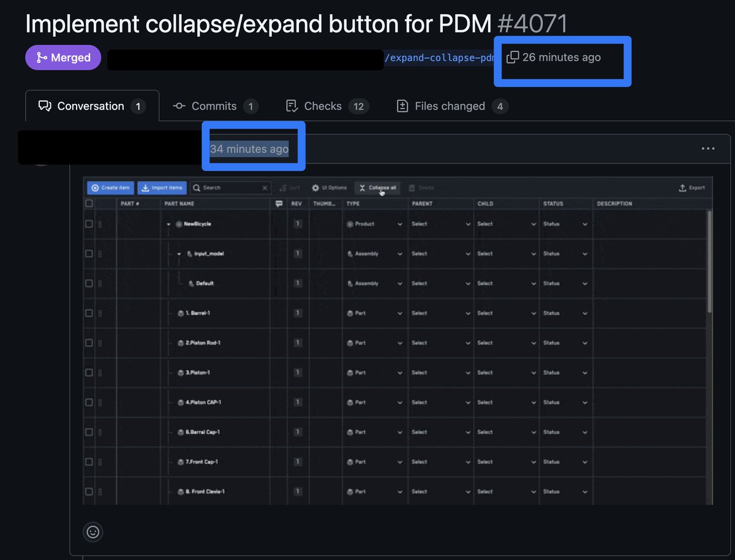Clear the search with the X icon
735x560 pixels.
[265, 188]
